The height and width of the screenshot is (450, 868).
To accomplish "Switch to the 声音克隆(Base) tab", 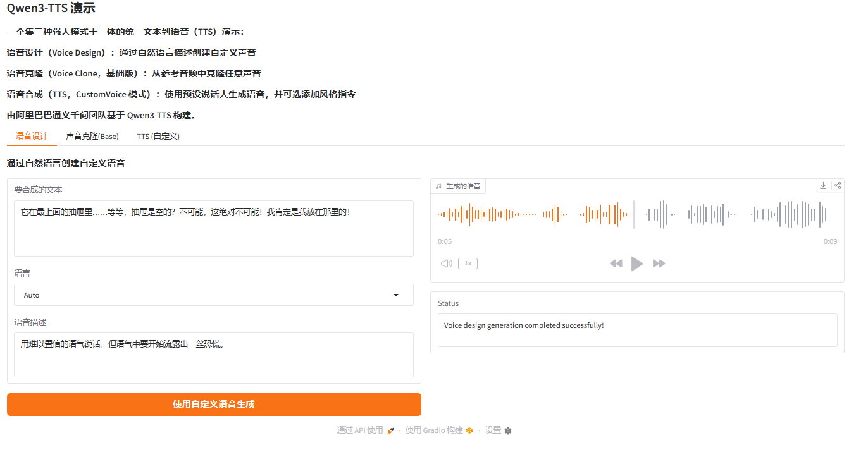I will (92, 136).
